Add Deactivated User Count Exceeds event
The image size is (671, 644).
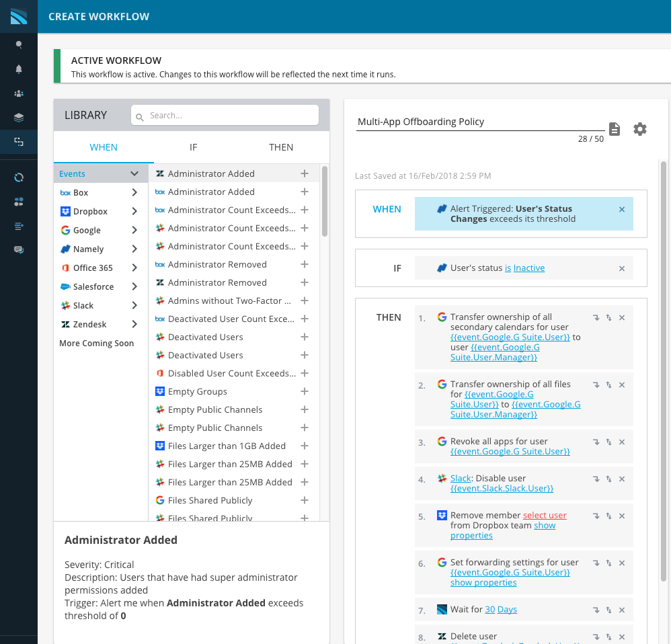pyautogui.click(x=305, y=319)
